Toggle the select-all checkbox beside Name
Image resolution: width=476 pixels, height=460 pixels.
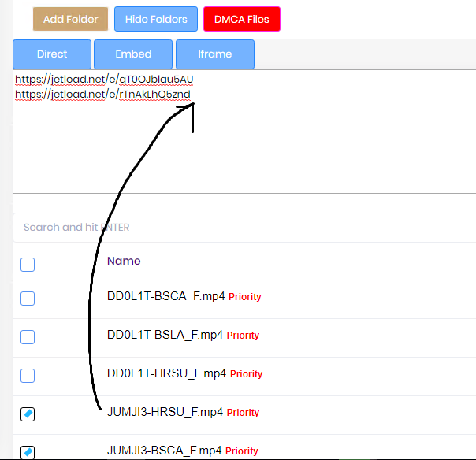[x=28, y=265]
